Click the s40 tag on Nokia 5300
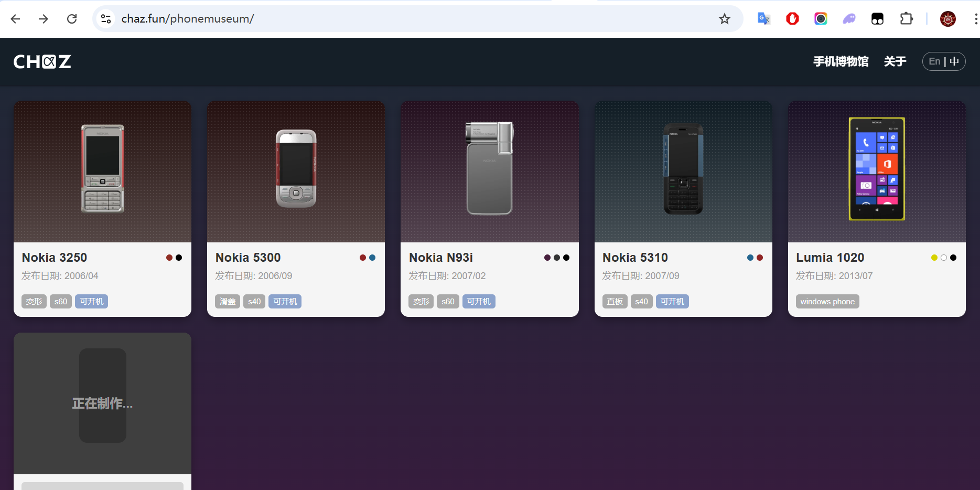The height and width of the screenshot is (490, 980). pyautogui.click(x=254, y=302)
